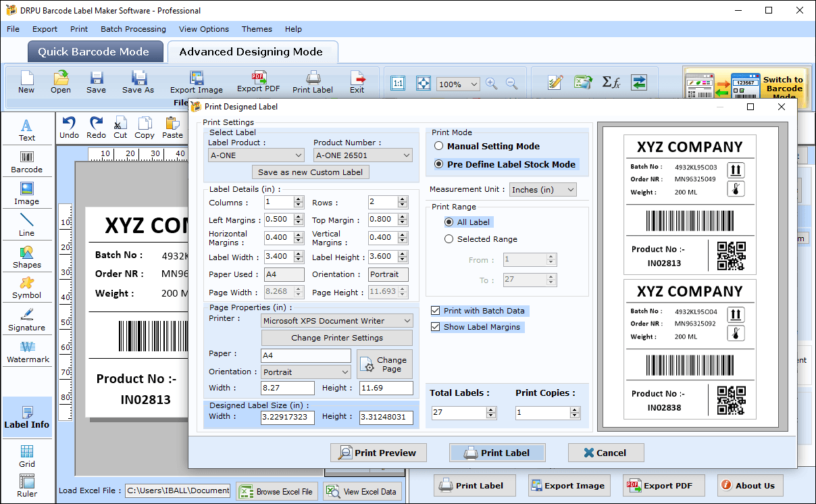Click the Save As toolbar icon

pyautogui.click(x=138, y=82)
